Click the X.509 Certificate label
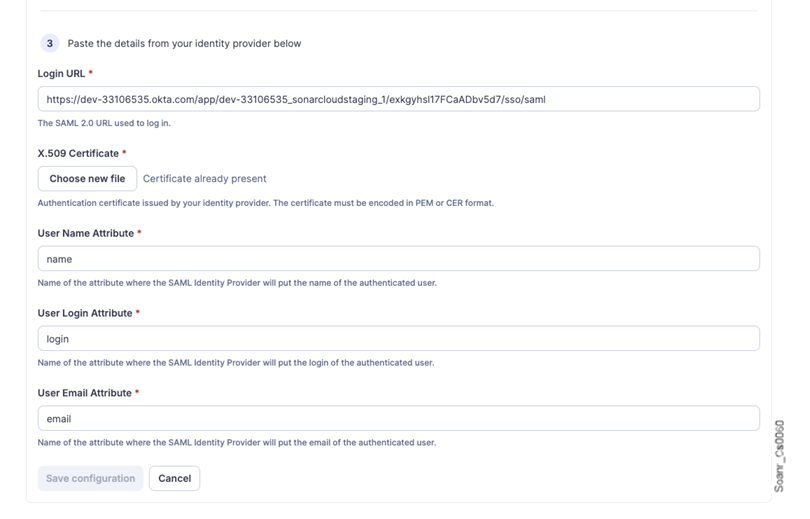The width and height of the screenshot is (810, 519). [x=79, y=154]
